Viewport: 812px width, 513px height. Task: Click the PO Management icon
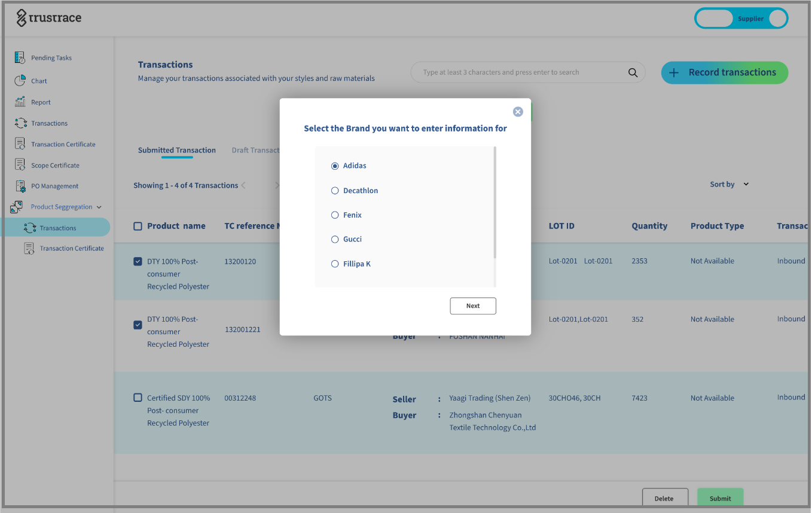tap(20, 186)
